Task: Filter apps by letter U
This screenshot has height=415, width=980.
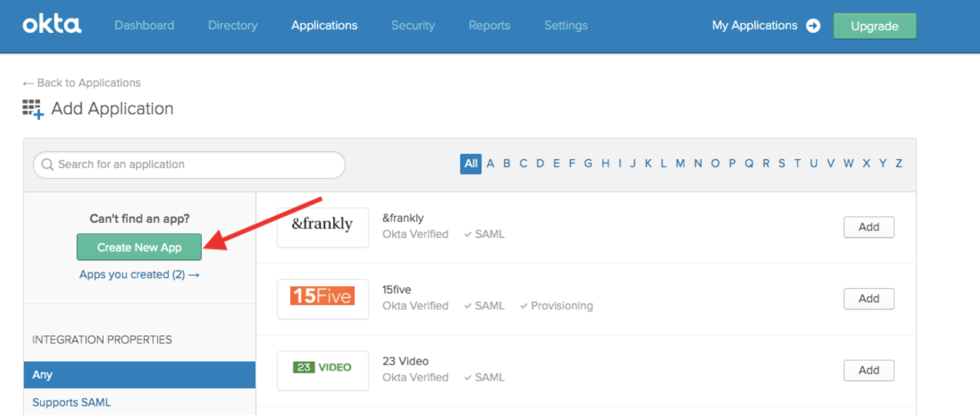Action: (813, 164)
